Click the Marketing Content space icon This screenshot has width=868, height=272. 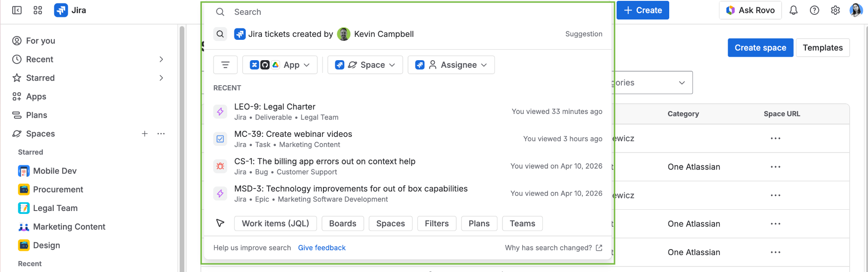coord(24,227)
